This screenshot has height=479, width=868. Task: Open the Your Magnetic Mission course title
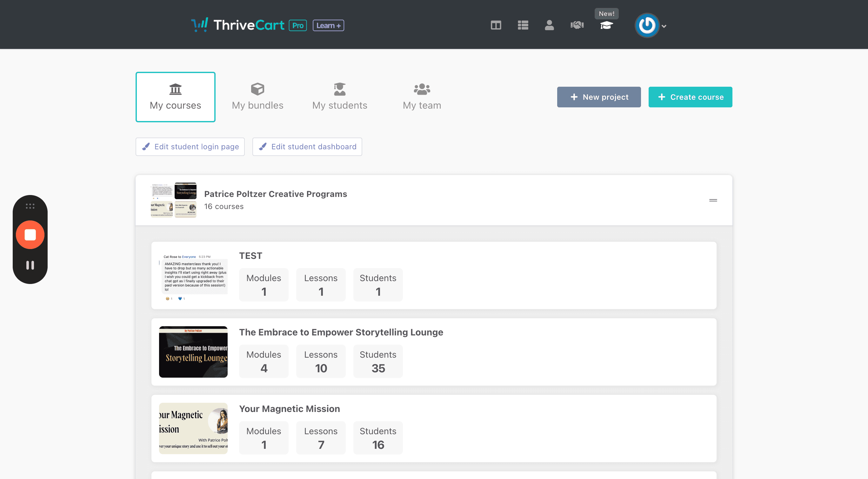[x=290, y=409]
